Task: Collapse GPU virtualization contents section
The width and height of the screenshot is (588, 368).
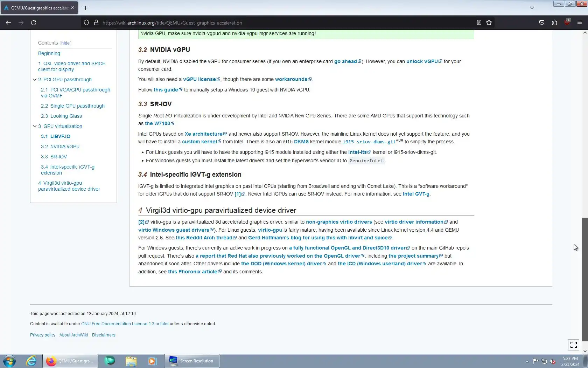Action: pos(34,126)
